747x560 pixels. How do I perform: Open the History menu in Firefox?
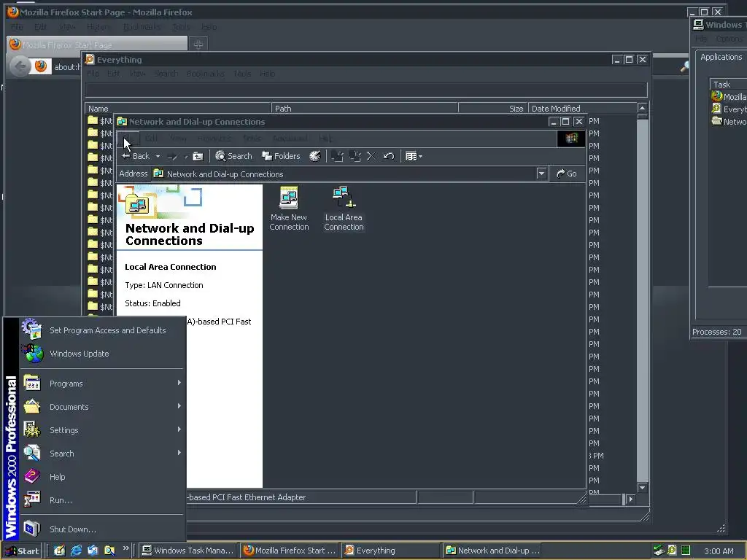pyautogui.click(x=98, y=27)
